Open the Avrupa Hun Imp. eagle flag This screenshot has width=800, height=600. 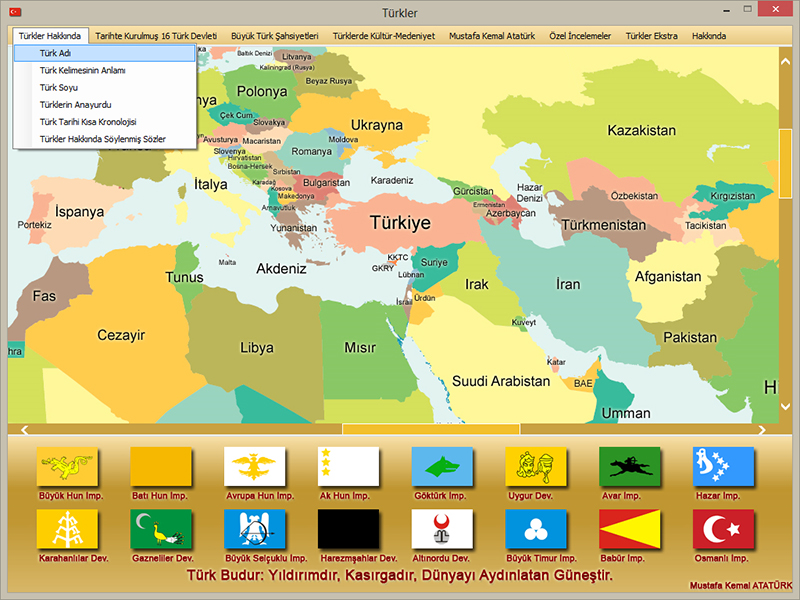coord(254,467)
